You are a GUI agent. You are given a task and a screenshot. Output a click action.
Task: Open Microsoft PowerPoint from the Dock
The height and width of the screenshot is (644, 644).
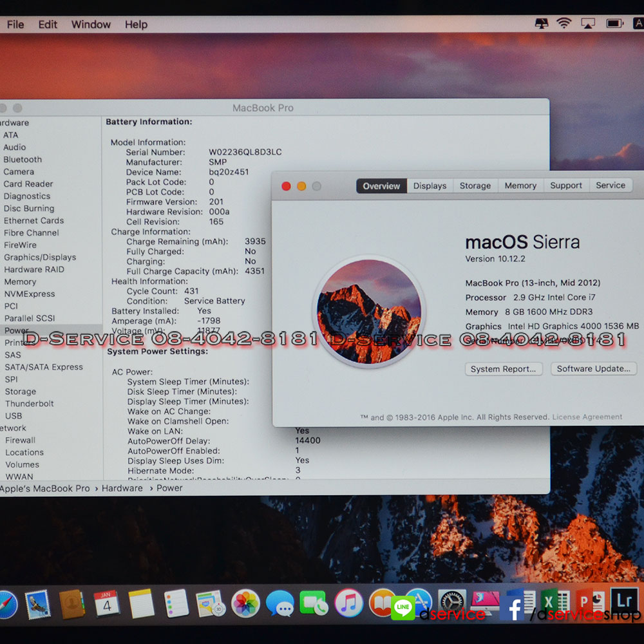[590, 601]
